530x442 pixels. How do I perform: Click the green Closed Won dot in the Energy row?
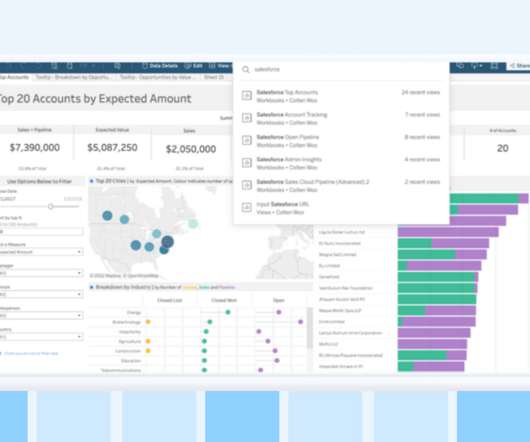(x=228, y=312)
